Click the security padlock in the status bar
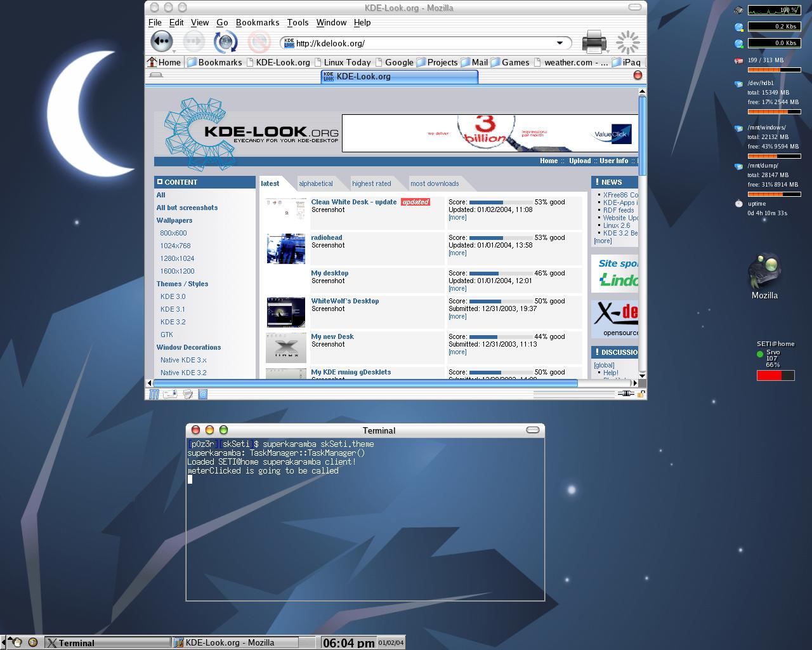Screen dimensions: 812x650 [x=641, y=394]
